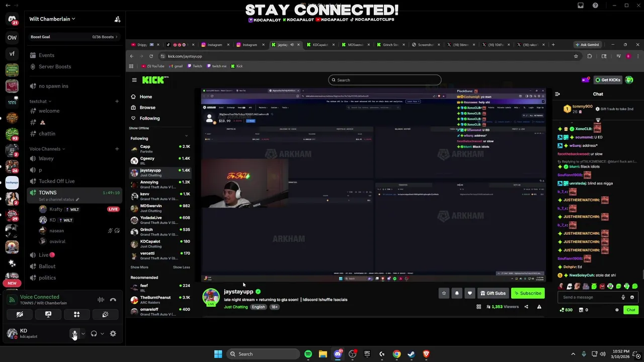Click Discord invite people icon beside server name
Viewport: 644px width, 362px height.
[117, 19]
